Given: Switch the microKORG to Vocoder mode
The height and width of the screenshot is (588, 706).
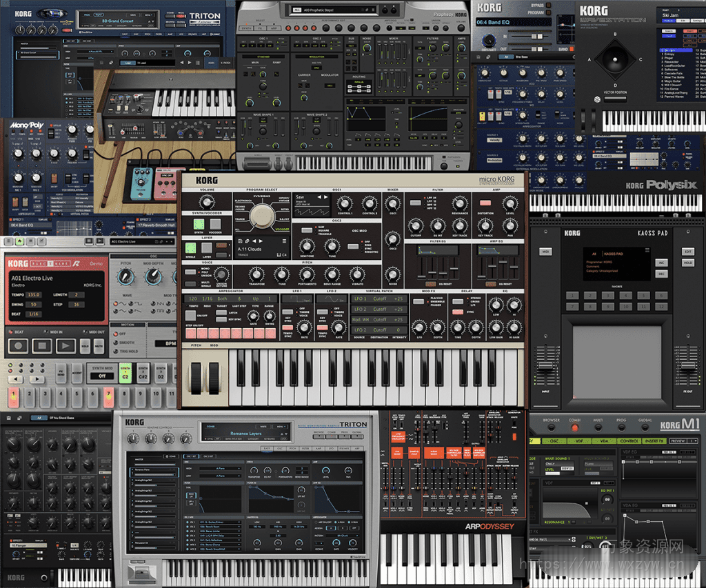Looking at the screenshot, I should point(215,223).
